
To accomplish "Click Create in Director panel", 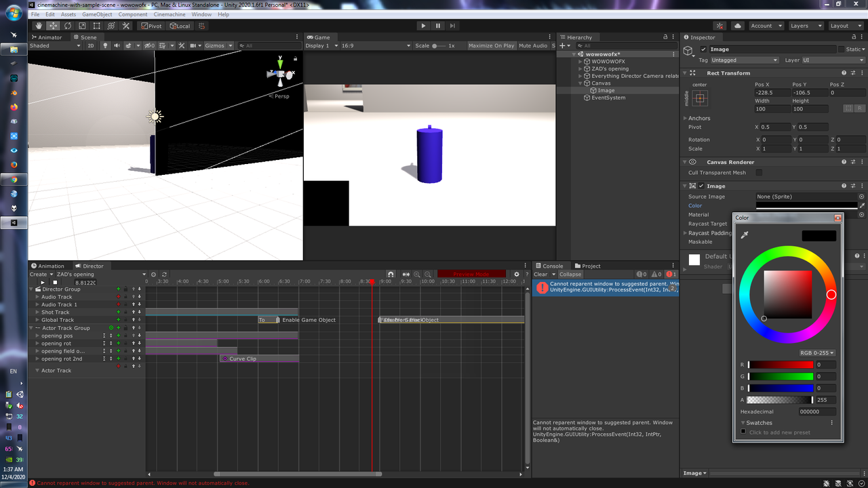I will pos(41,274).
